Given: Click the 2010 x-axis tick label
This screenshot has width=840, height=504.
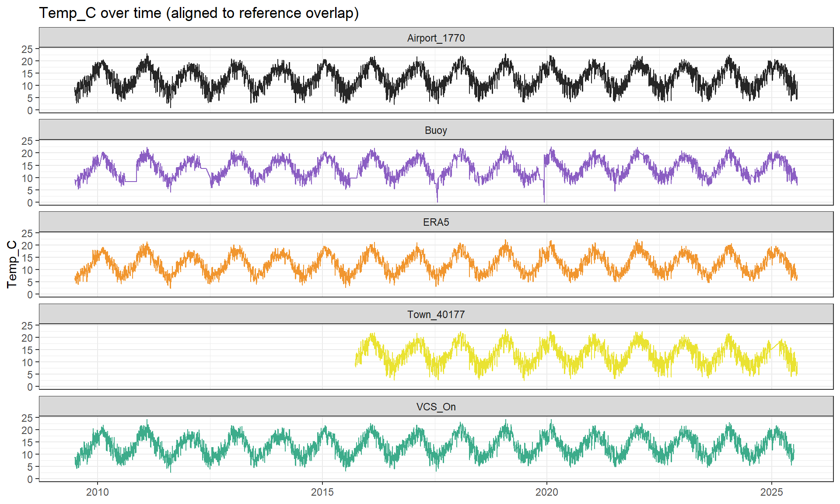Looking at the screenshot, I should tap(98, 492).
